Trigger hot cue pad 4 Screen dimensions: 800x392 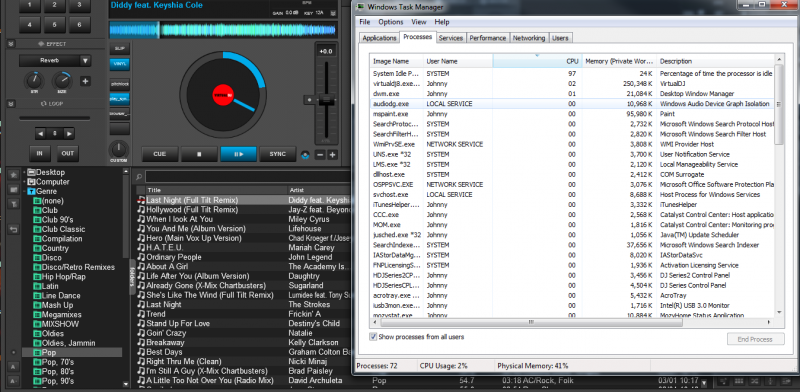30,24
